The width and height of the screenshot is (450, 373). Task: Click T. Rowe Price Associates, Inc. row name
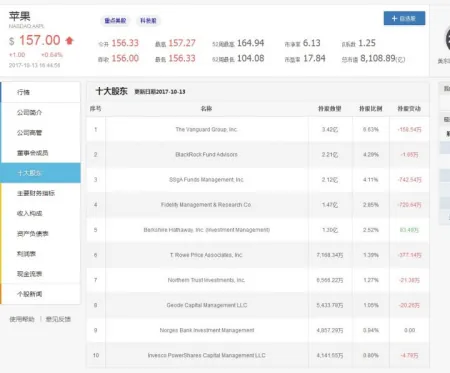206,255
